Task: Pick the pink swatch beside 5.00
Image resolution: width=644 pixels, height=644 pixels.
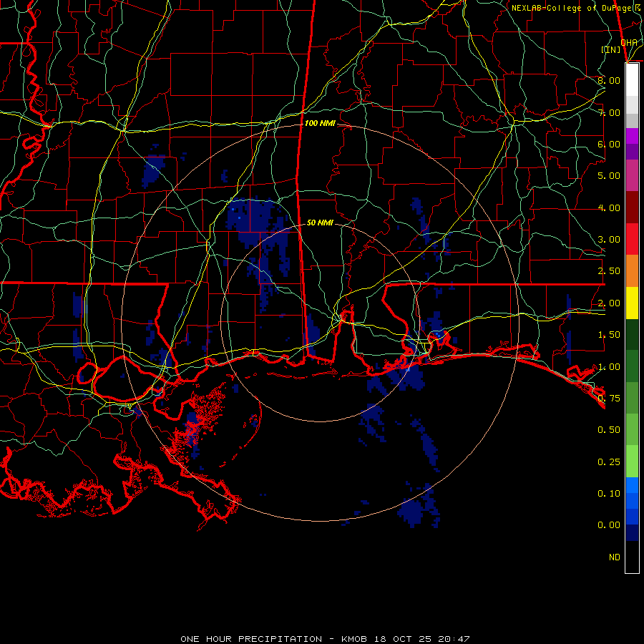Action: [x=632, y=176]
